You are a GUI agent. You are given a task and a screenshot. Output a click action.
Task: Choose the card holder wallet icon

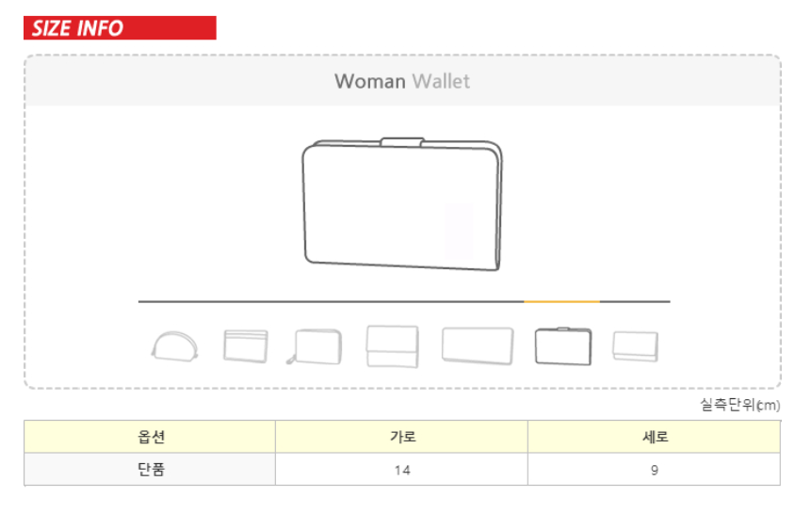pyautogui.click(x=245, y=345)
